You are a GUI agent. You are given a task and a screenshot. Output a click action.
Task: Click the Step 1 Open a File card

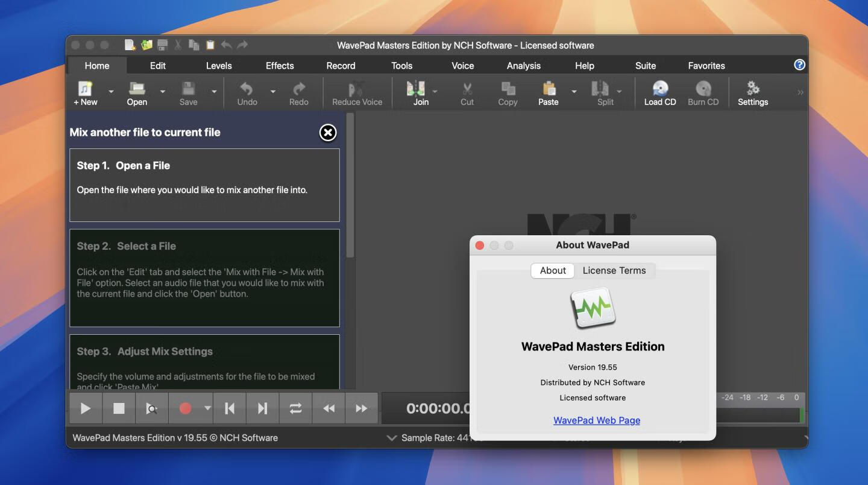click(204, 185)
